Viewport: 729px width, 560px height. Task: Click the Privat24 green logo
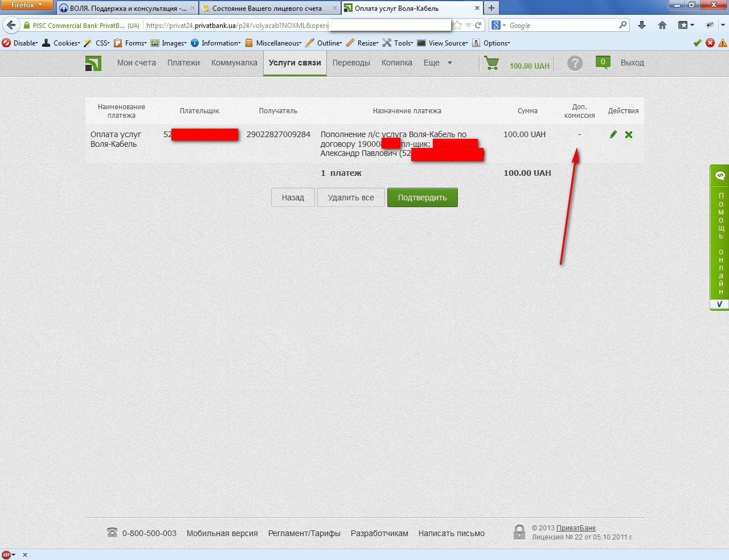coord(93,63)
